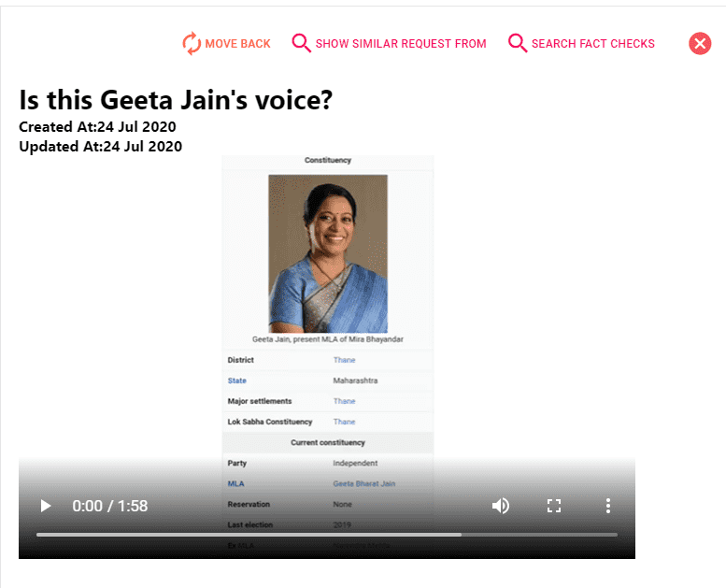Viewport: 726px width, 588px height.
Task: Click the Major settlements Thane link
Action: point(344,401)
